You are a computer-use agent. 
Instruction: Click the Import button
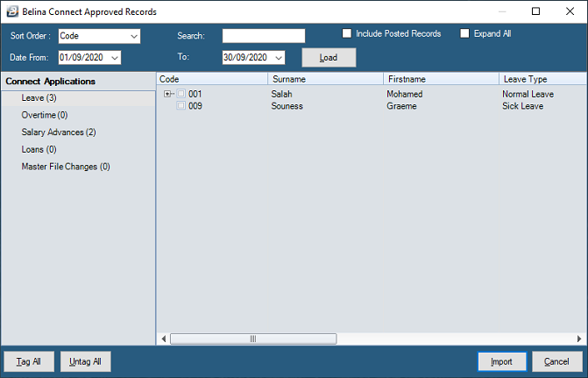pos(502,361)
